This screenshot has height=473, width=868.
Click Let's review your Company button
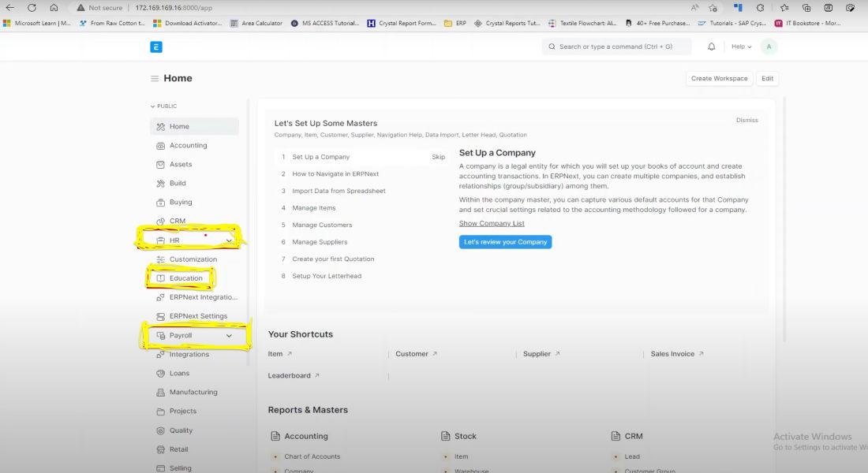[505, 242]
